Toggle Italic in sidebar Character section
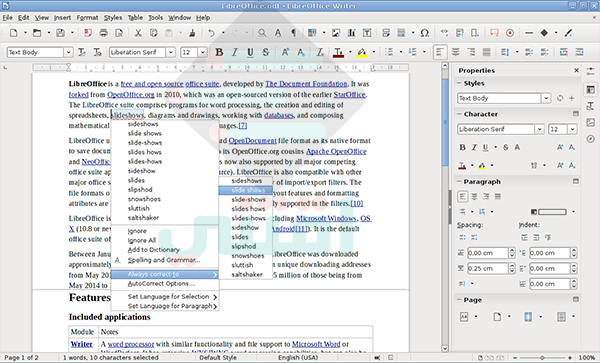The image size is (600, 363). pyautogui.click(x=474, y=148)
